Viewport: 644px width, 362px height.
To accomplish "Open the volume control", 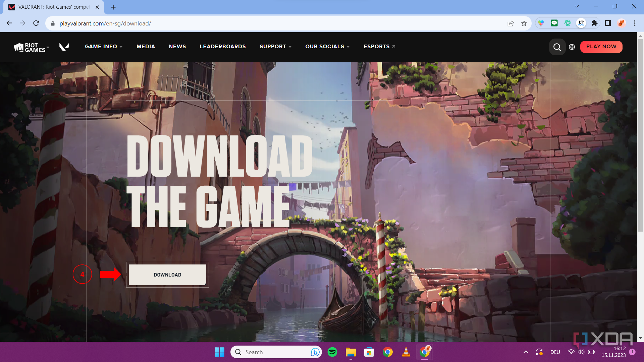I will click(x=581, y=352).
